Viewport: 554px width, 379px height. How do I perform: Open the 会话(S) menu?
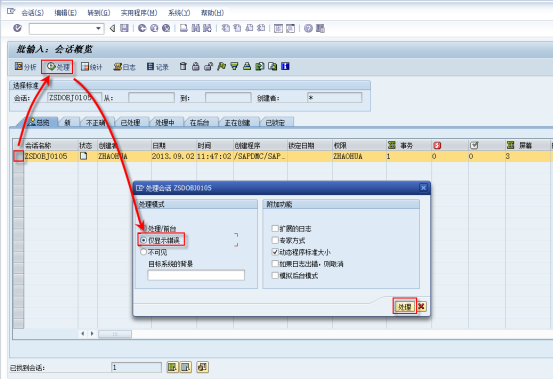click(32, 13)
